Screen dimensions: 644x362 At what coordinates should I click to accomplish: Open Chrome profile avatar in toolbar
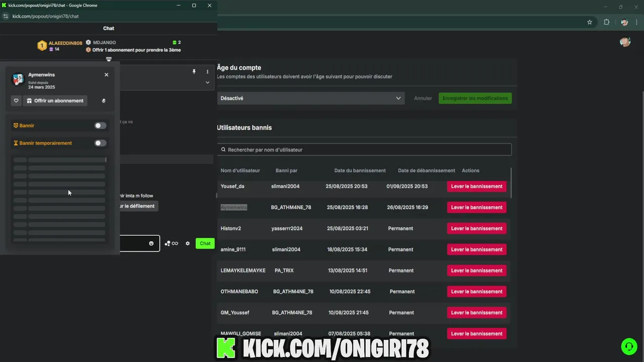click(624, 22)
